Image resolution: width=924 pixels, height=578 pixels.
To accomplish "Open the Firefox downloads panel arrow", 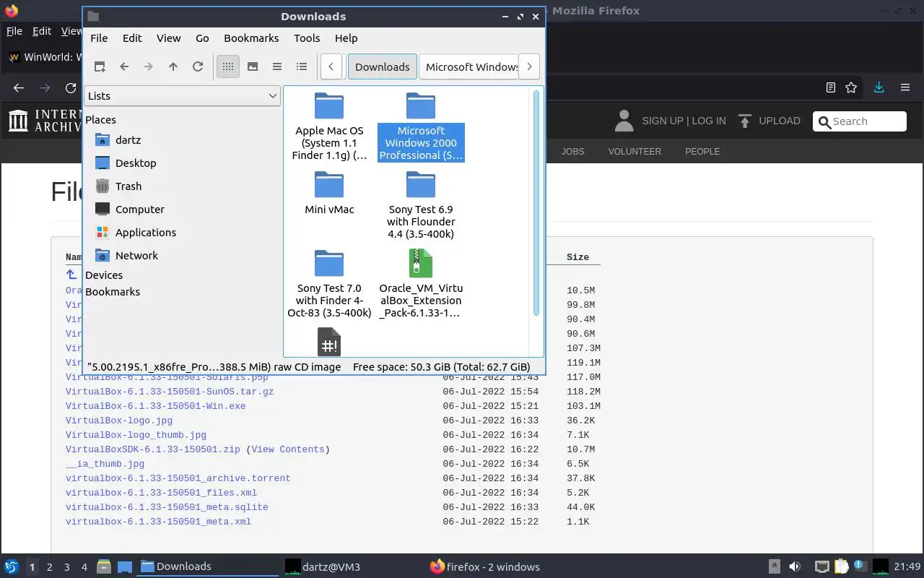I will click(x=879, y=87).
